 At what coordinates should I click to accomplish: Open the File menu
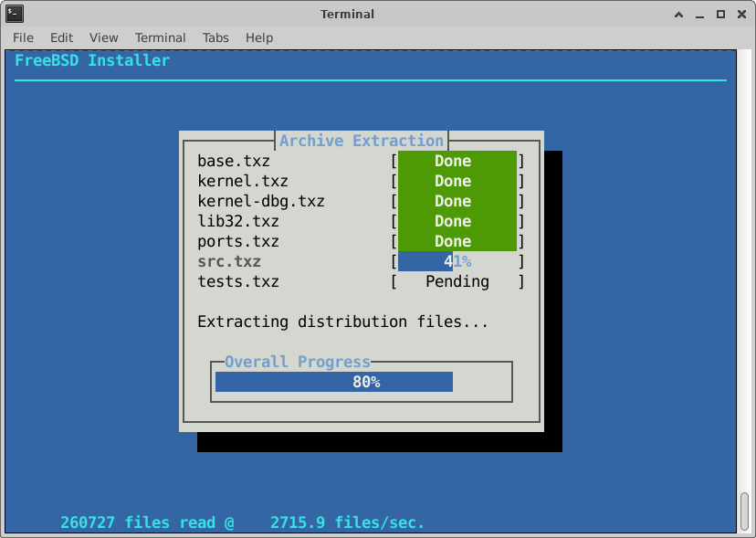point(23,37)
